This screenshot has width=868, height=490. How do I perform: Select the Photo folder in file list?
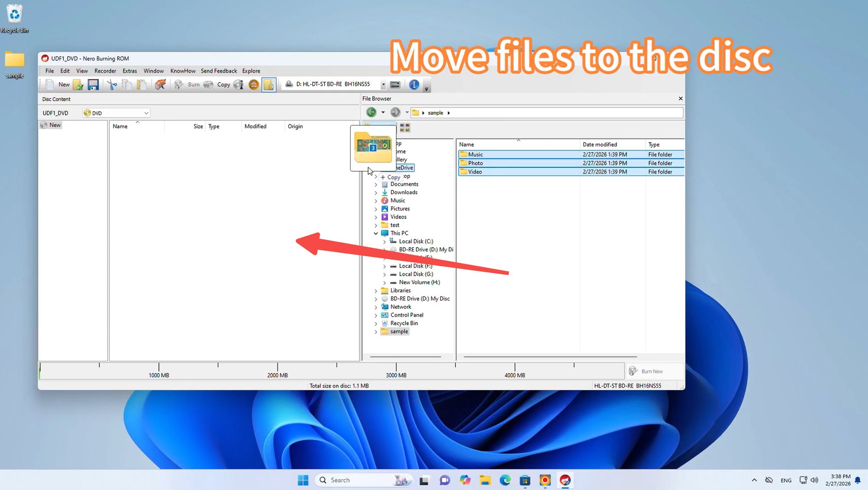click(475, 163)
